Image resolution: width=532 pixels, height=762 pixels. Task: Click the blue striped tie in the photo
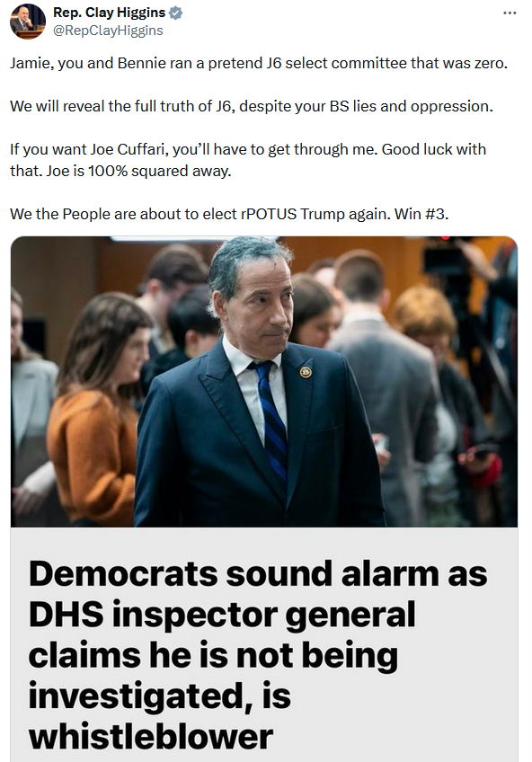pyautogui.click(x=271, y=418)
